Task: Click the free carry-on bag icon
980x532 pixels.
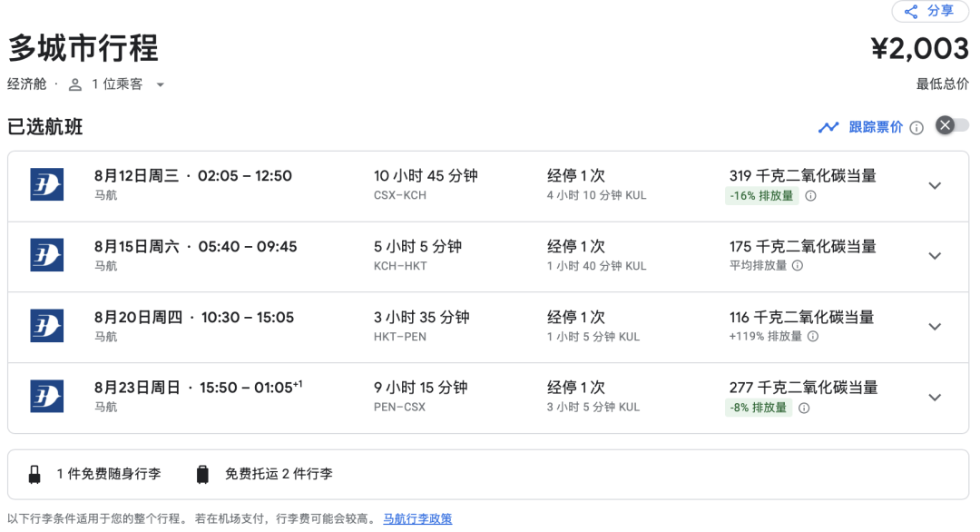Action: [x=34, y=474]
